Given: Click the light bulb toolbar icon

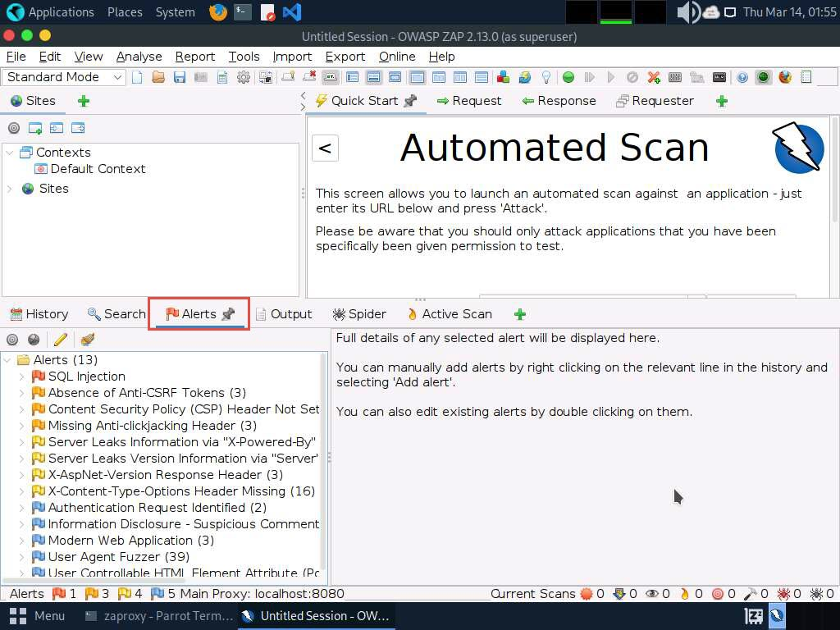Looking at the screenshot, I should coord(546,77).
